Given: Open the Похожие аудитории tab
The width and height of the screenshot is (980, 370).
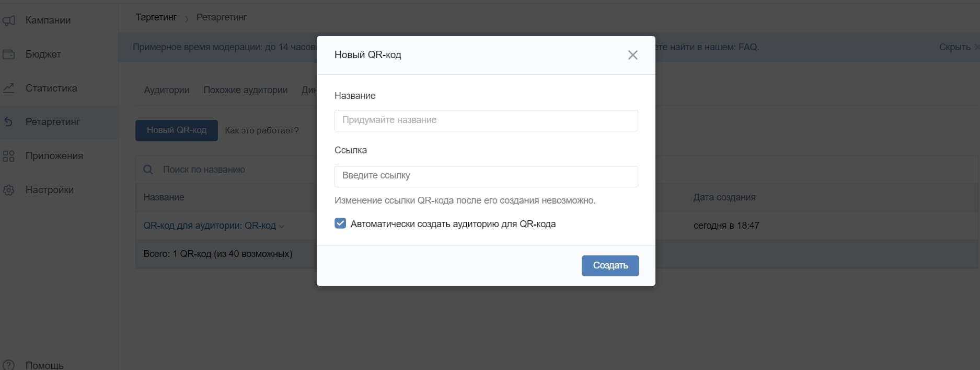Looking at the screenshot, I should coord(246,89).
